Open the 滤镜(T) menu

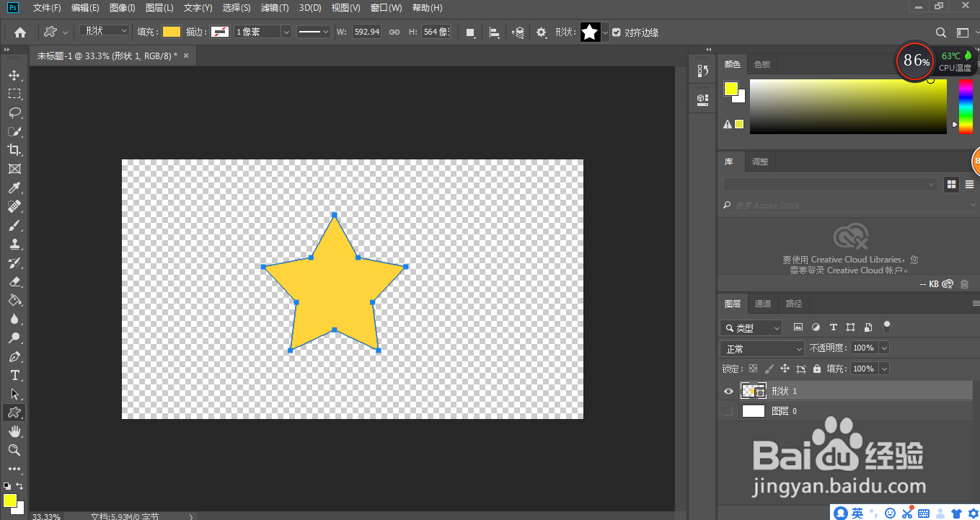click(275, 8)
